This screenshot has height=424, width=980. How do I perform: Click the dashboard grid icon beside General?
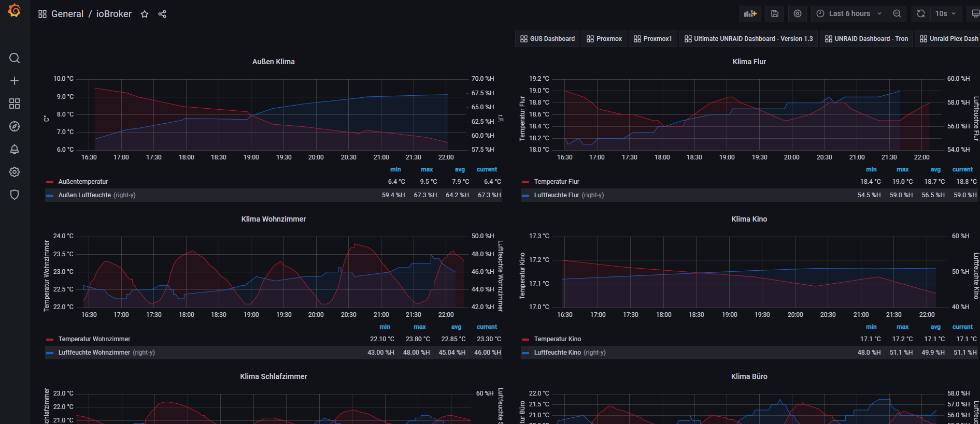point(42,14)
